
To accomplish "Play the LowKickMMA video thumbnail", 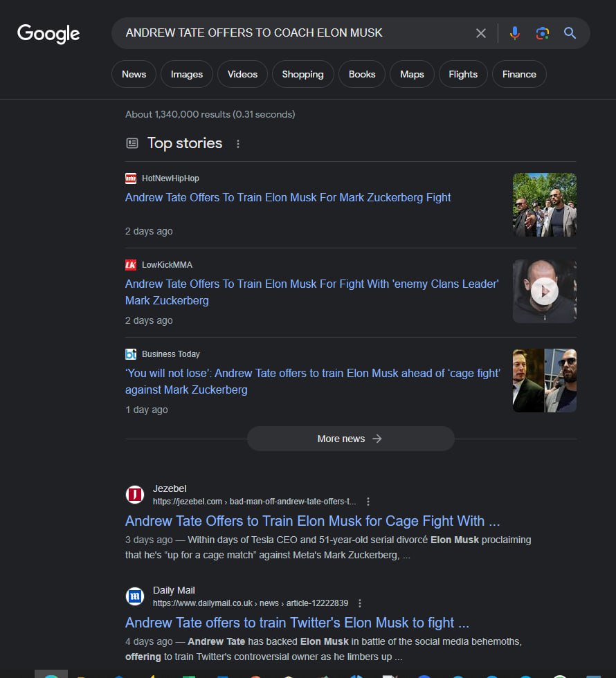I will click(x=544, y=291).
